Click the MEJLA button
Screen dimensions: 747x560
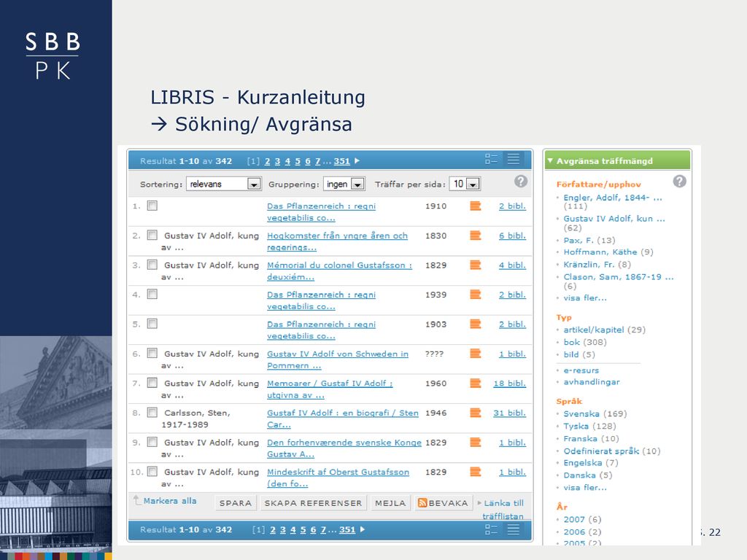click(390, 503)
